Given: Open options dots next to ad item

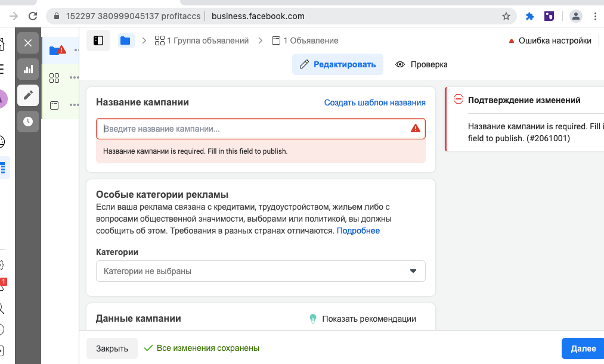Looking at the screenshot, I should [74, 105].
